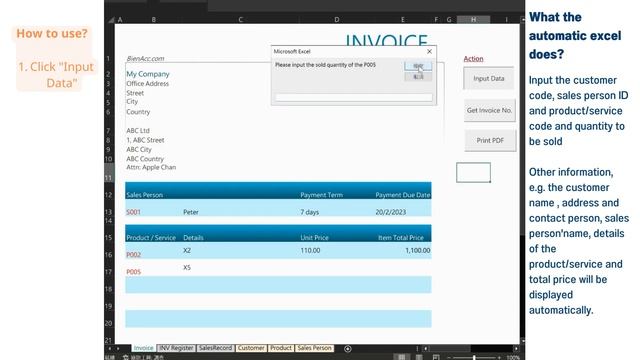Click vertical scrollbar down arrow

pos(522,340)
